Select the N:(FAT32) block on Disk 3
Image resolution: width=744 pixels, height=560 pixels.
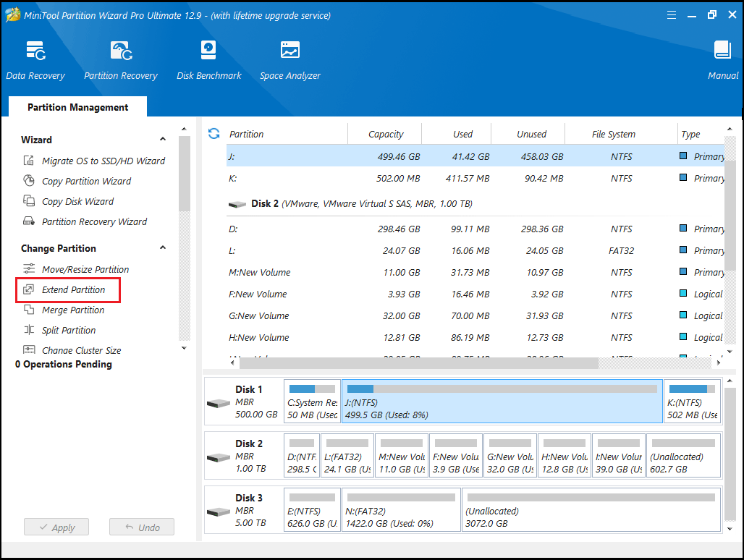401,510
